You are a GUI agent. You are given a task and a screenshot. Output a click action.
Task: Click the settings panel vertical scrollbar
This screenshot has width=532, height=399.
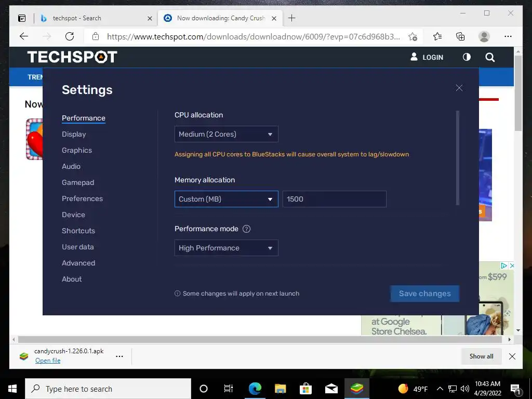tap(458, 158)
